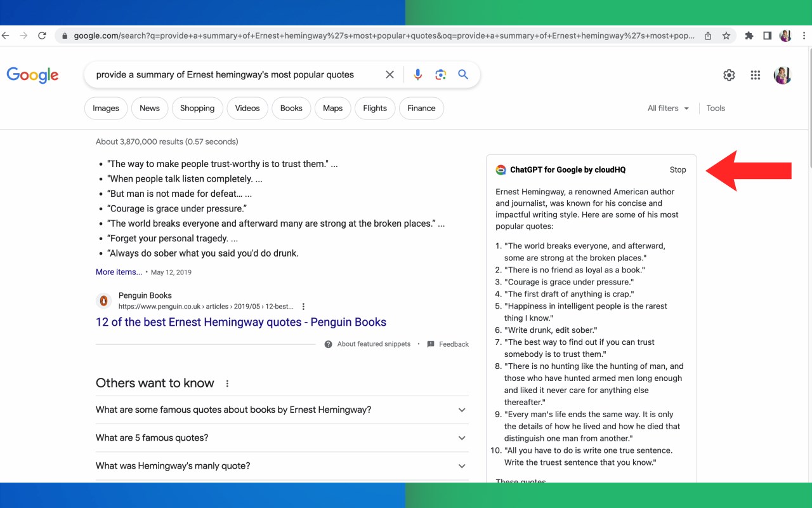Switch to the Shopping results tab
This screenshot has width=812, height=508.
(x=197, y=108)
